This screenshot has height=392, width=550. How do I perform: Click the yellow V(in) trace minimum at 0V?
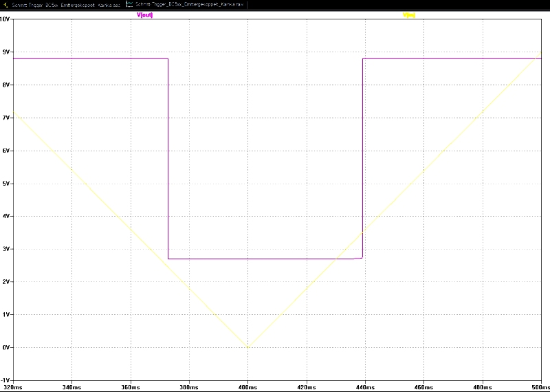247,347
